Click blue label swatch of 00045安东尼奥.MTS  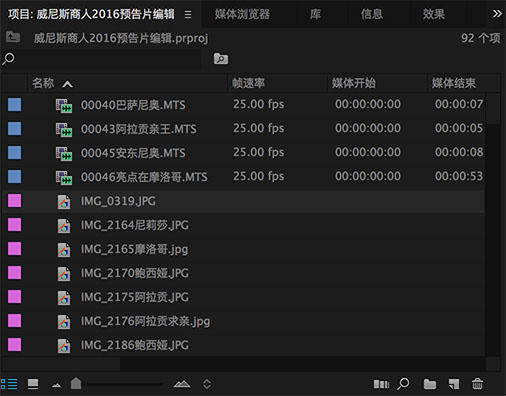(x=14, y=152)
